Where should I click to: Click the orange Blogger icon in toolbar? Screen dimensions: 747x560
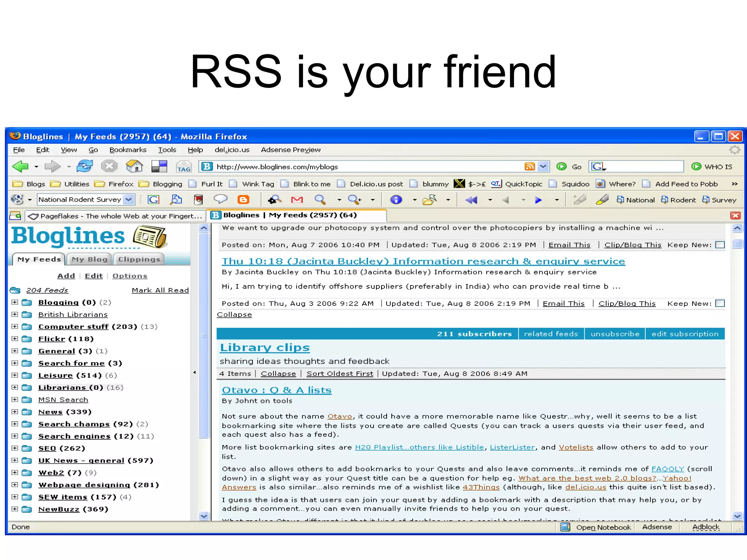point(243,200)
